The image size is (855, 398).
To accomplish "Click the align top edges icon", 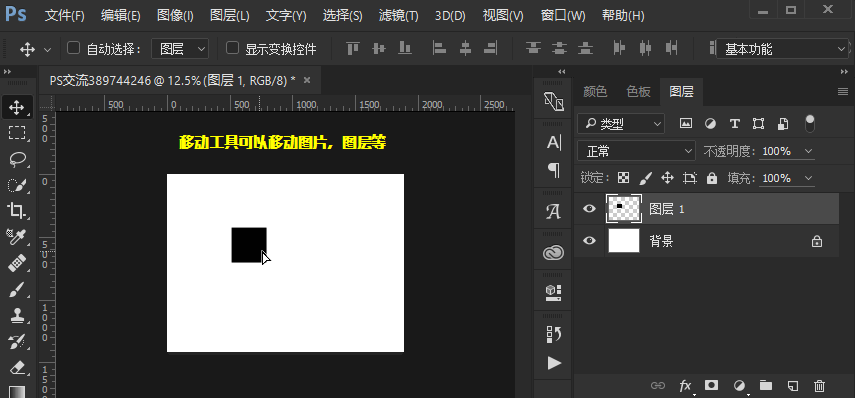I will pos(353,49).
